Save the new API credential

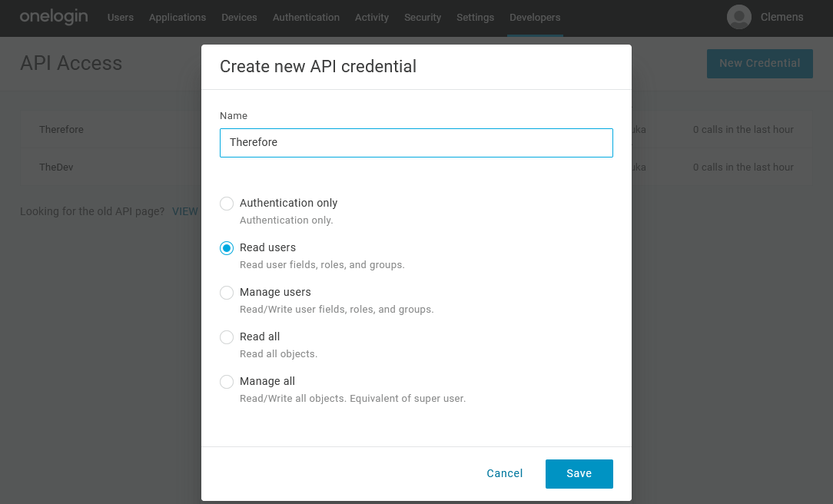(x=579, y=474)
